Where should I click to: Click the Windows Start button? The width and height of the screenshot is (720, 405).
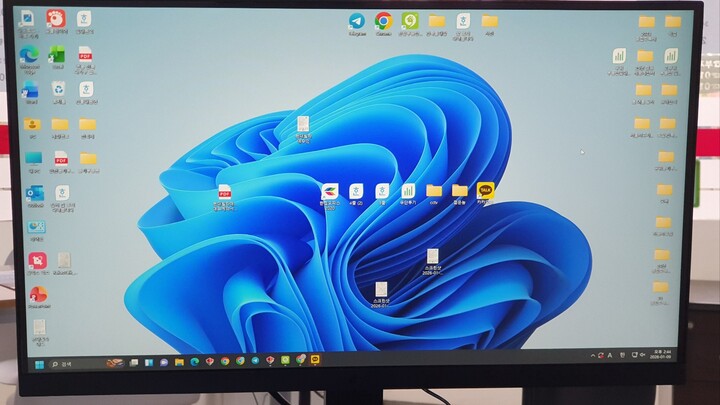point(40,364)
